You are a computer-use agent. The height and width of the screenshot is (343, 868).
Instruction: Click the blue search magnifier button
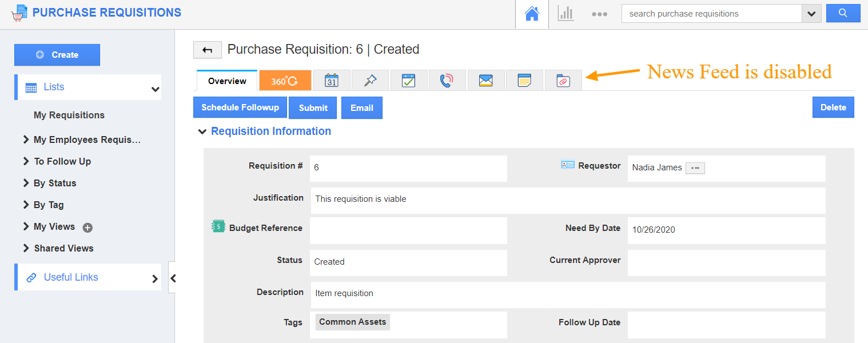(x=843, y=13)
